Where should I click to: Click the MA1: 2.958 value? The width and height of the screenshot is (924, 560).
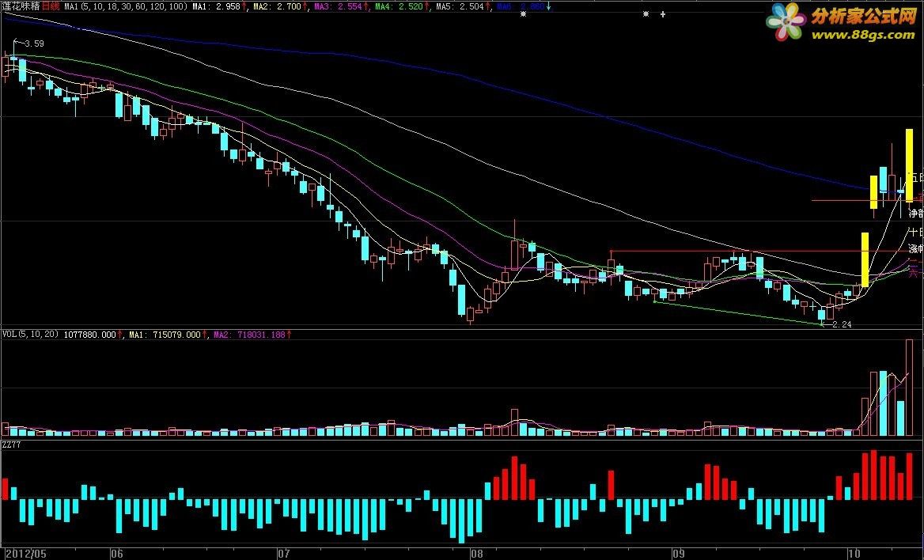point(216,6)
